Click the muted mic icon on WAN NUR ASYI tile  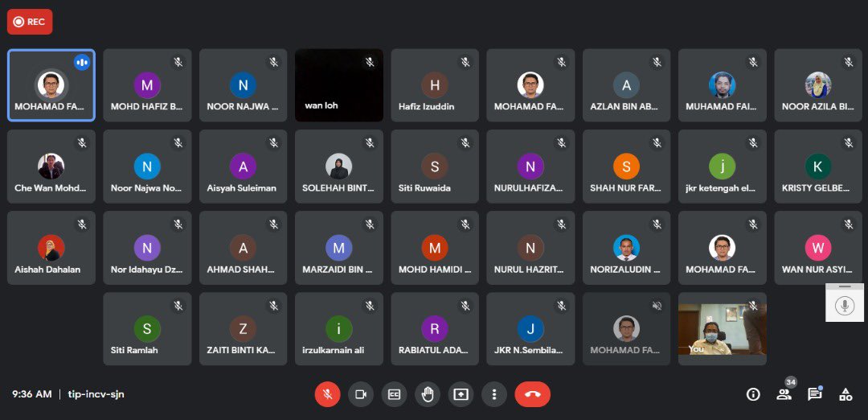coord(849,224)
